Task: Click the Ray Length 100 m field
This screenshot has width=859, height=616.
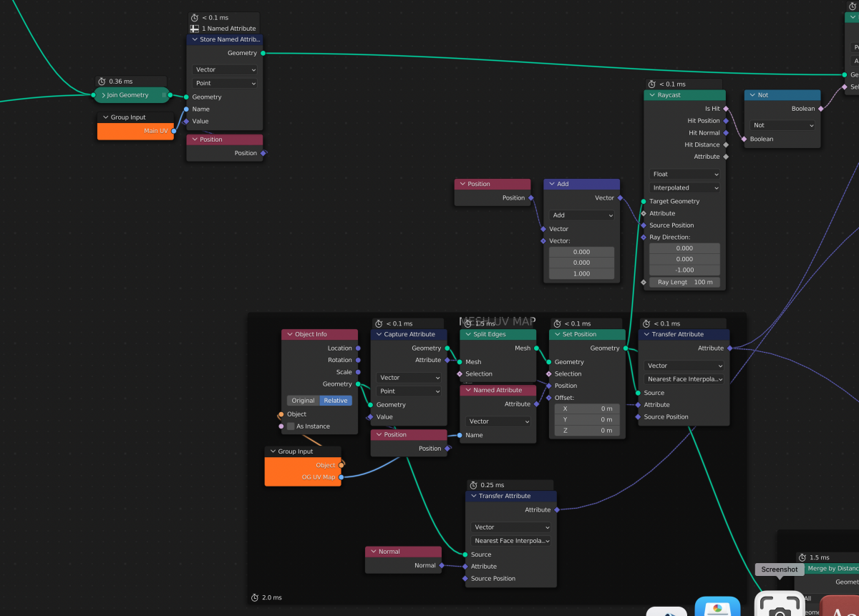Action: click(685, 282)
